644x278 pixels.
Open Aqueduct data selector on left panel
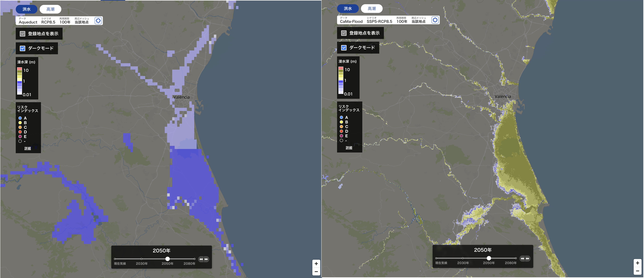[28, 22]
